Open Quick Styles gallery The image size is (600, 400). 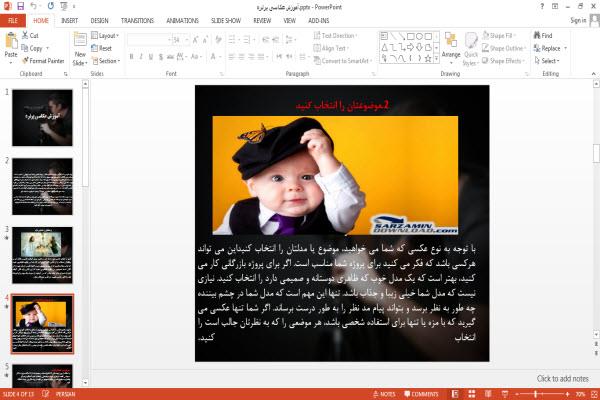(x=471, y=49)
